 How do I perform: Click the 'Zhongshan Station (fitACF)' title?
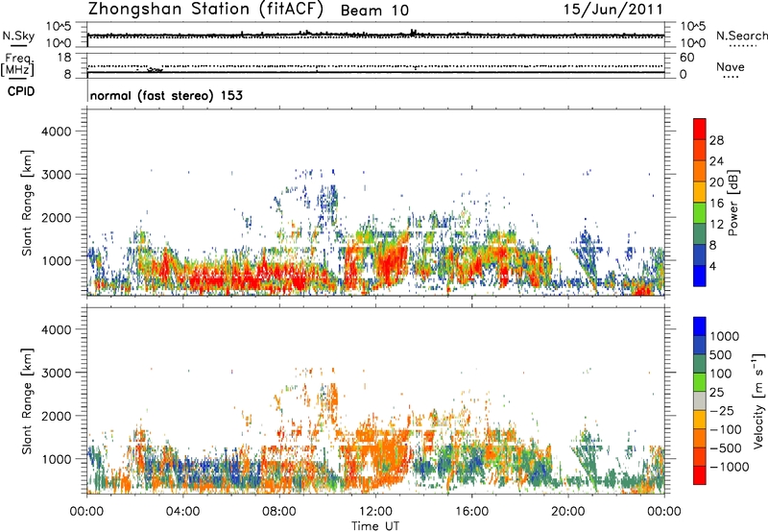tap(205, 10)
